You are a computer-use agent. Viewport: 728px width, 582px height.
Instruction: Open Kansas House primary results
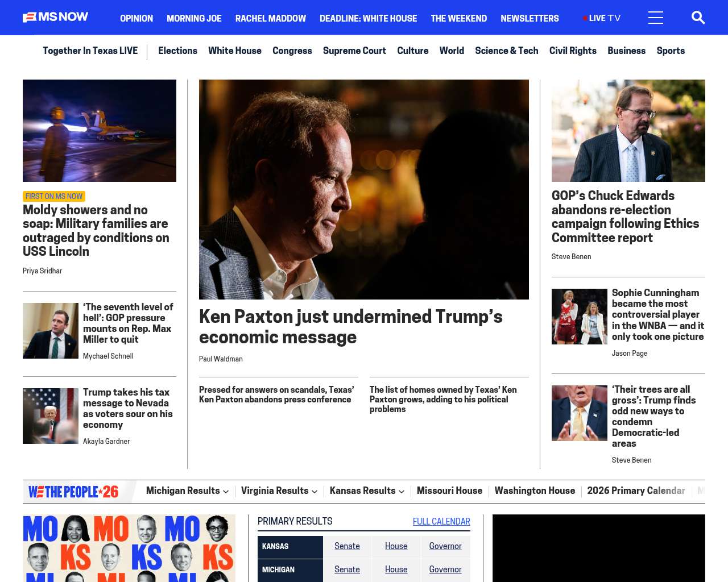click(396, 546)
